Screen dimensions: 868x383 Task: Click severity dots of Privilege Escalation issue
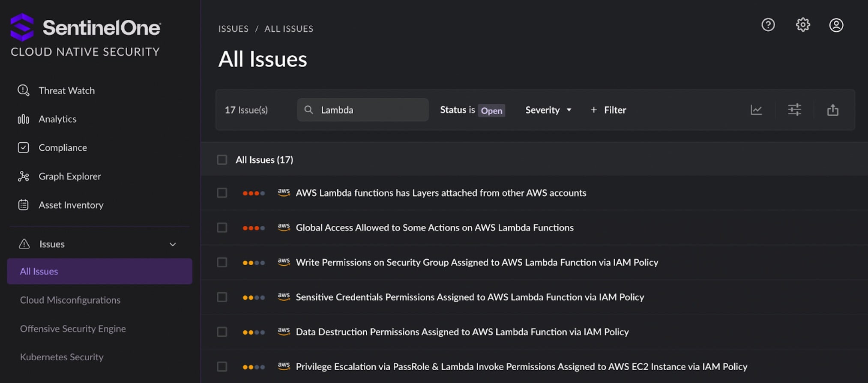tap(254, 367)
